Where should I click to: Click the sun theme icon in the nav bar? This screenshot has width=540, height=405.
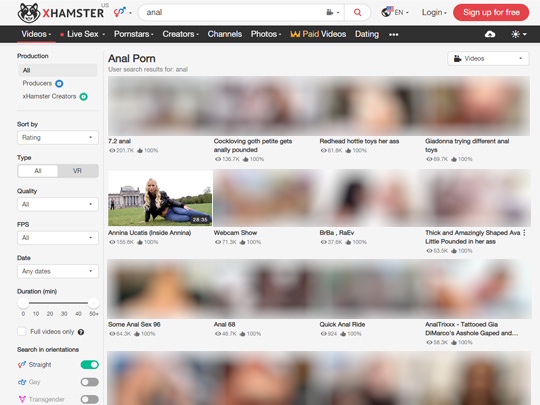point(515,34)
